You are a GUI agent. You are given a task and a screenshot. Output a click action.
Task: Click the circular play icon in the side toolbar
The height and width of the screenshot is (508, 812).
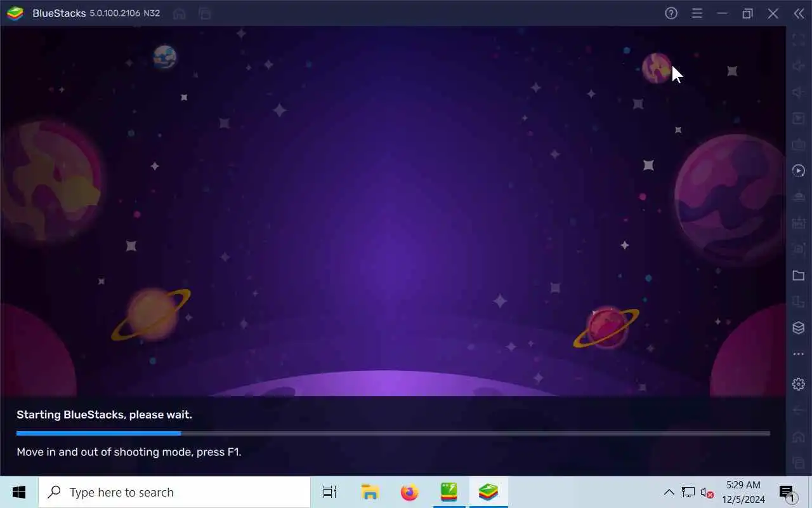pos(799,171)
